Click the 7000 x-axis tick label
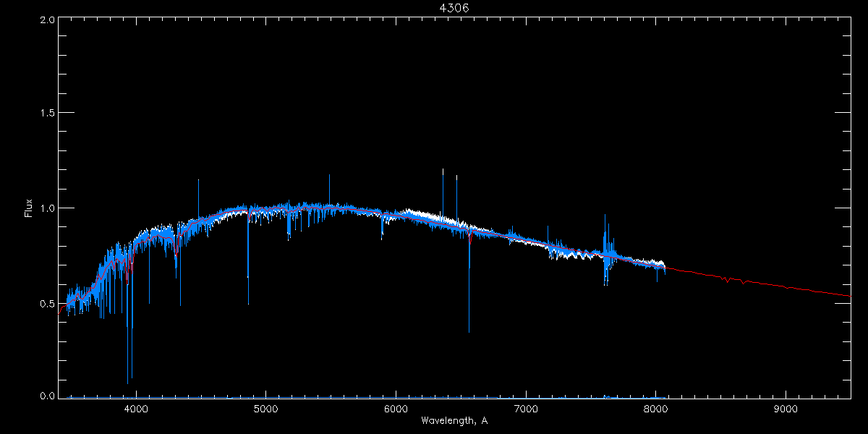 [526, 408]
